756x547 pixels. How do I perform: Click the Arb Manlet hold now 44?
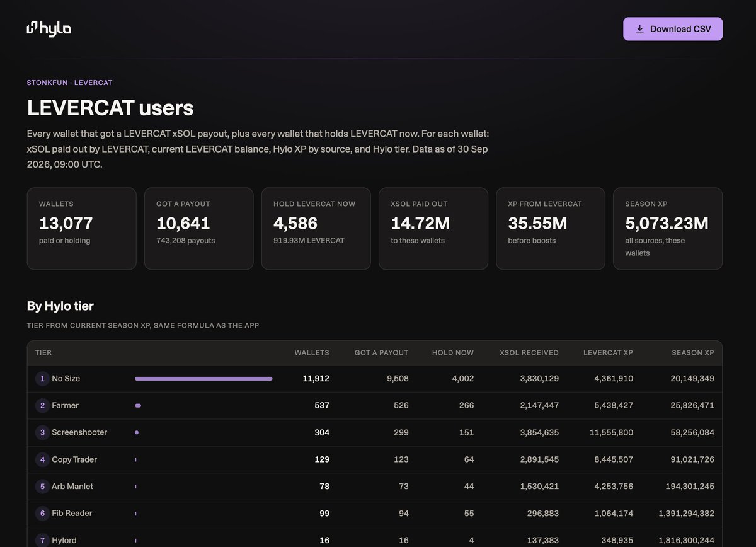coord(469,487)
